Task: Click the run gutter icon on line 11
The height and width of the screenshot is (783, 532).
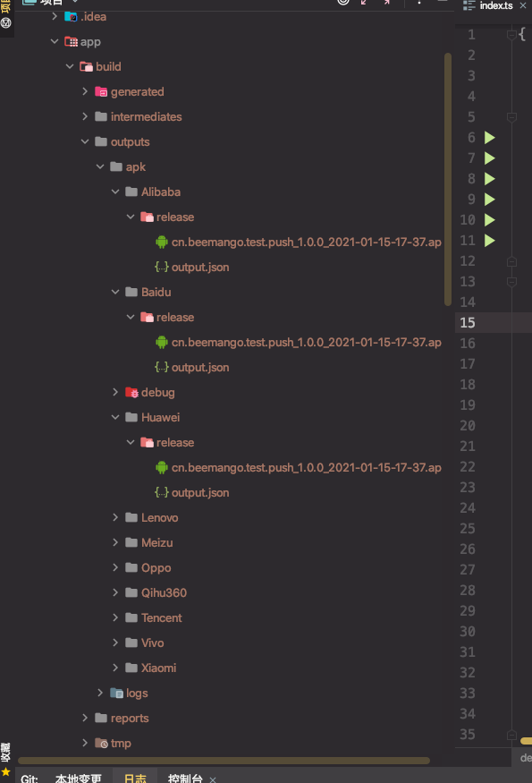Action: pos(490,241)
